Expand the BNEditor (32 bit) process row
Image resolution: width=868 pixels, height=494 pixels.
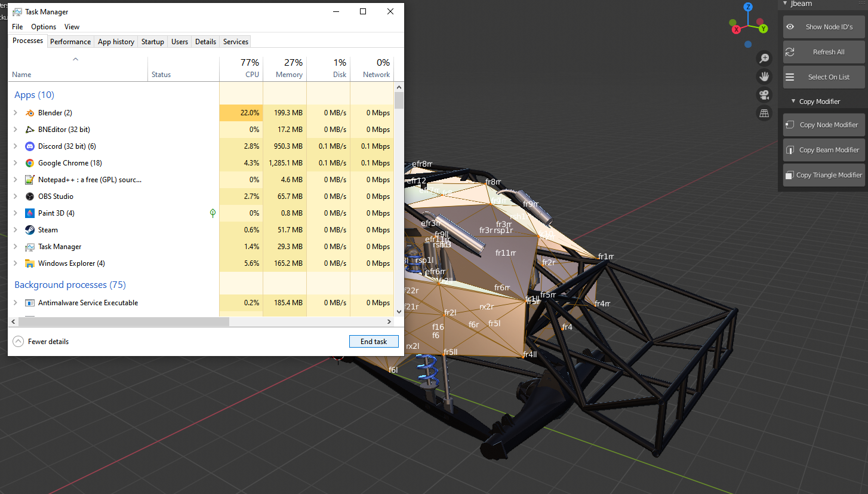(x=16, y=130)
